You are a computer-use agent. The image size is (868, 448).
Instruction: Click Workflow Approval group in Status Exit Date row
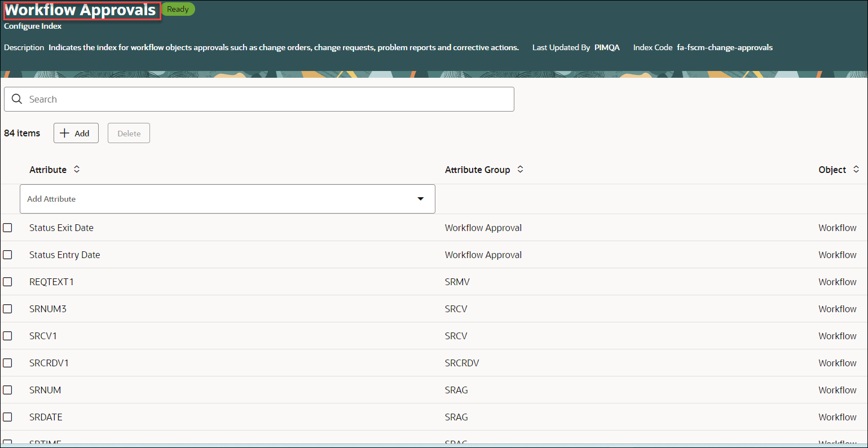click(483, 228)
